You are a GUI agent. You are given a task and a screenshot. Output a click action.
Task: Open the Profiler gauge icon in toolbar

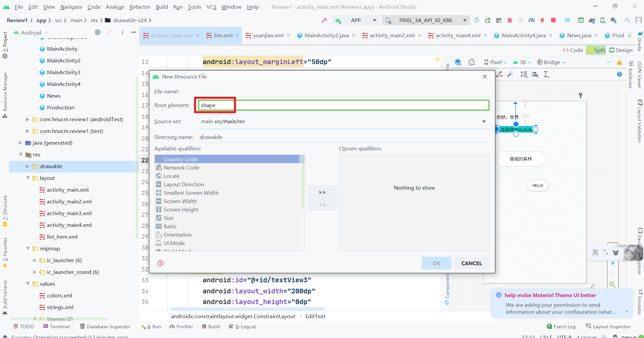click(531, 20)
